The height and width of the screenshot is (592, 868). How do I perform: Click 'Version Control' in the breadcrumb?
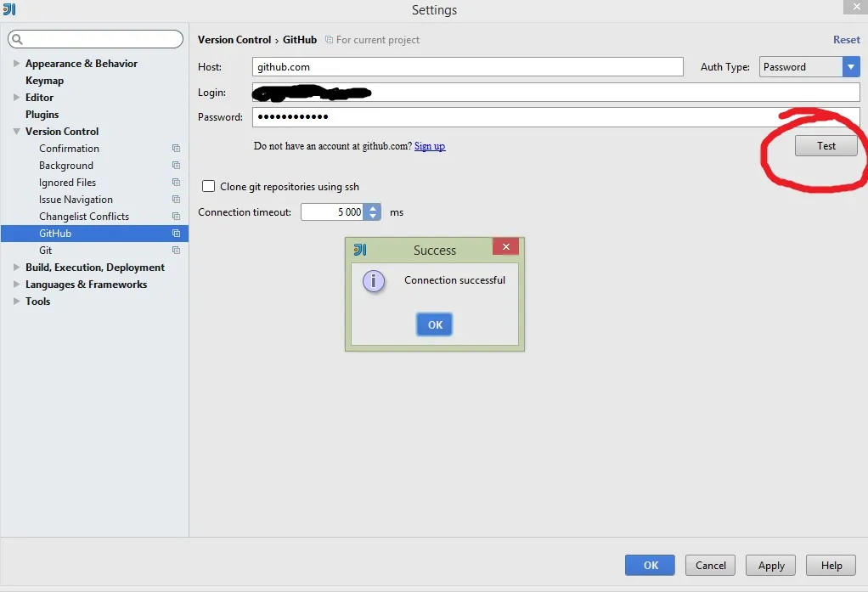coord(234,39)
